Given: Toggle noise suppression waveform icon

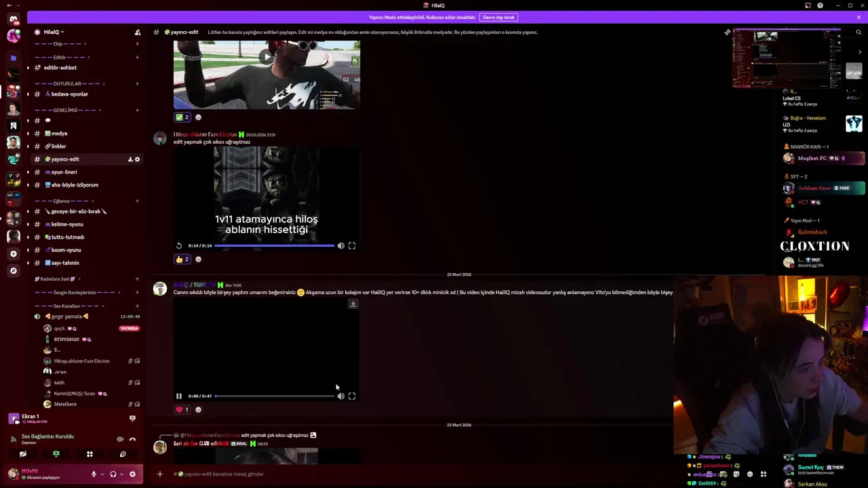Looking at the screenshot, I should click(120, 439).
